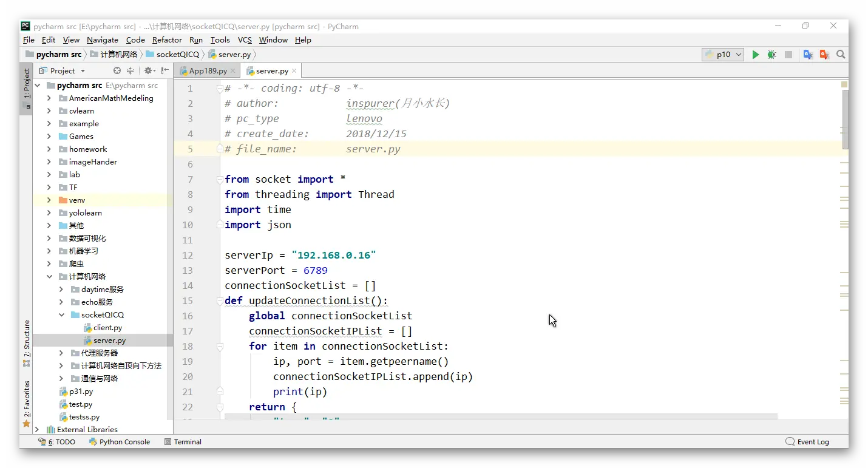This screenshot has height=468, width=868.
Task: Fold the import block at line 7
Action: pos(220,180)
